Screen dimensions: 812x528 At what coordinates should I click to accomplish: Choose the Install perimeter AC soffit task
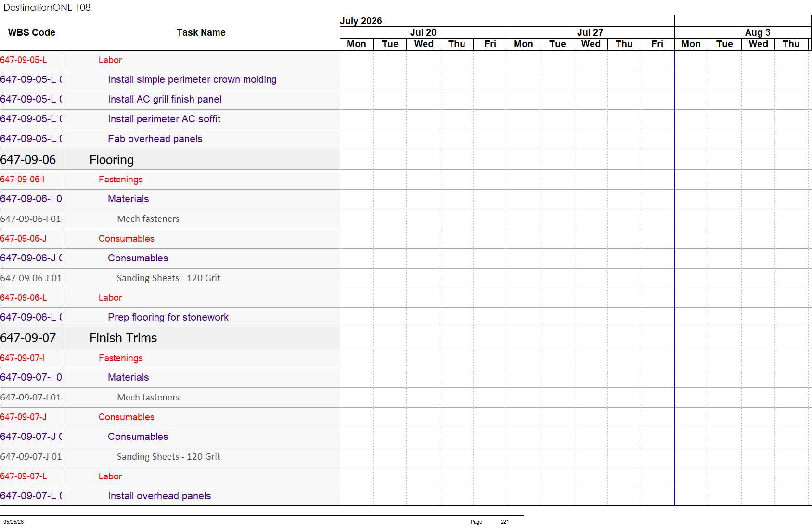click(164, 119)
